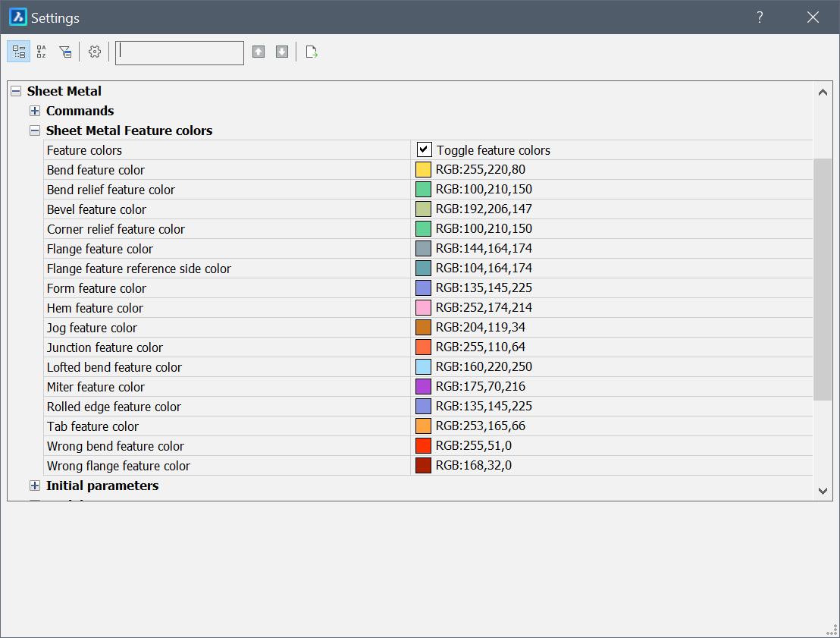
Task: Collapse Sheet Metal Feature colors group
Action: [x=35, y=130]
